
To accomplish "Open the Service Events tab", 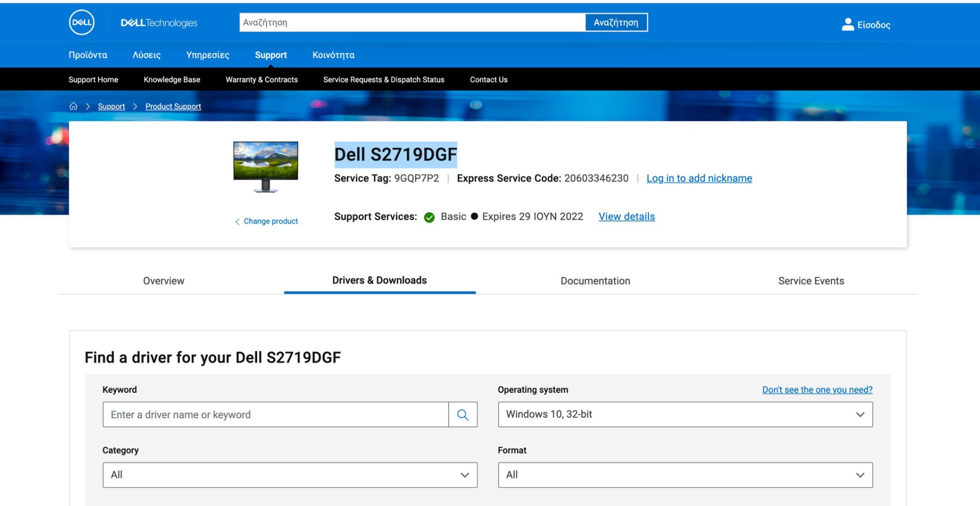I will tap(811, 281).
